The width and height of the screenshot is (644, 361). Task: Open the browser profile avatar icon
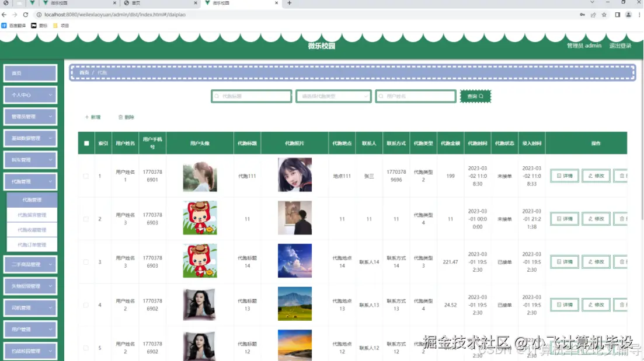(x=628, y=15)
